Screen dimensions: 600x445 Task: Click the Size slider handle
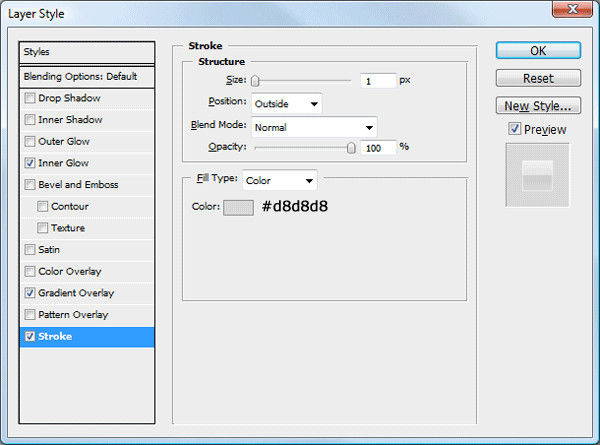255,81
